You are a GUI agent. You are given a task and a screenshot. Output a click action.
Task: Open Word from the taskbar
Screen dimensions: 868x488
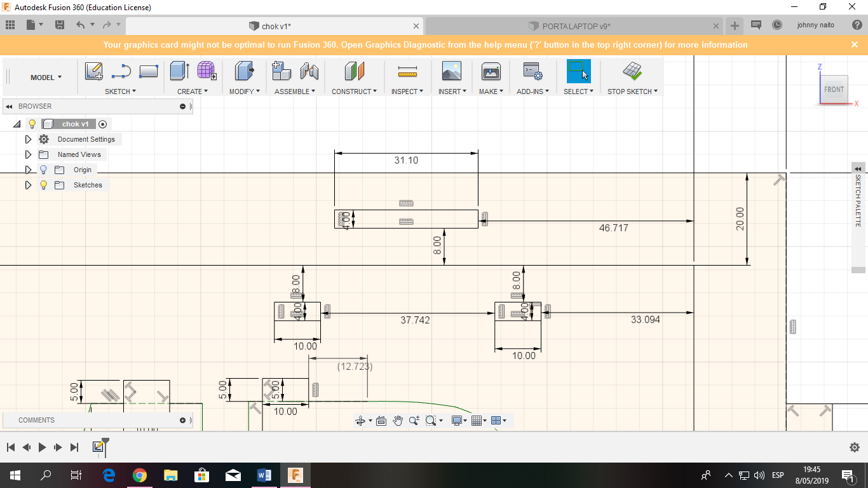pyautogui.click(x=264, y=475)
